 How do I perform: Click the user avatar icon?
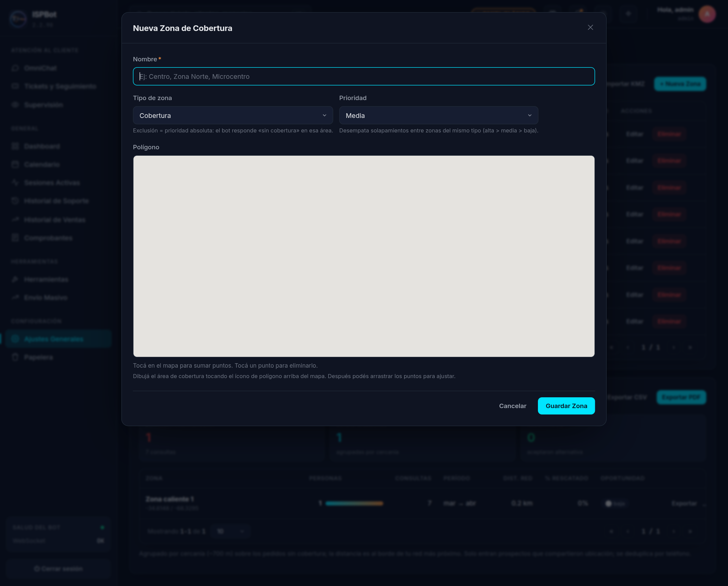coord(707,14)
